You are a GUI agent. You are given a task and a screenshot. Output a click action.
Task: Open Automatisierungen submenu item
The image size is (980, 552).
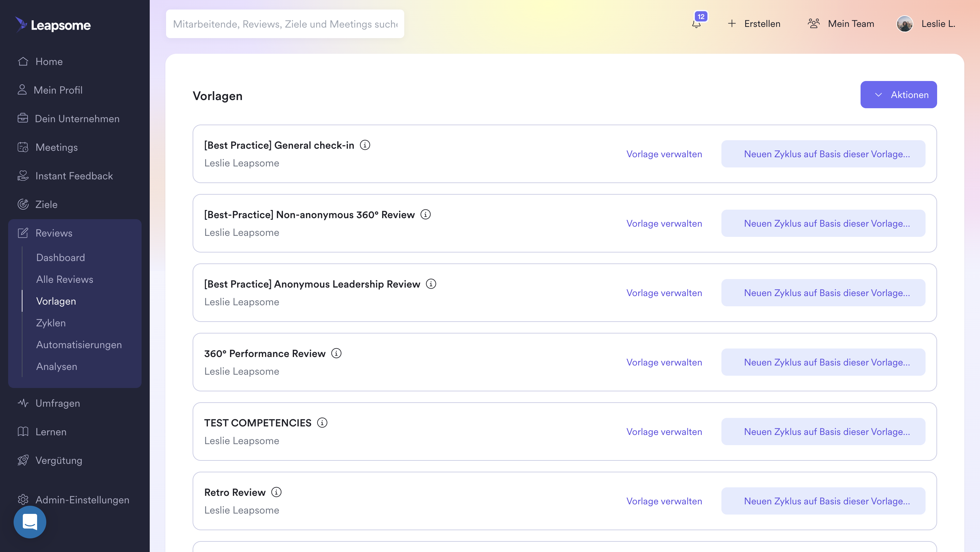(x=79, y=345)
